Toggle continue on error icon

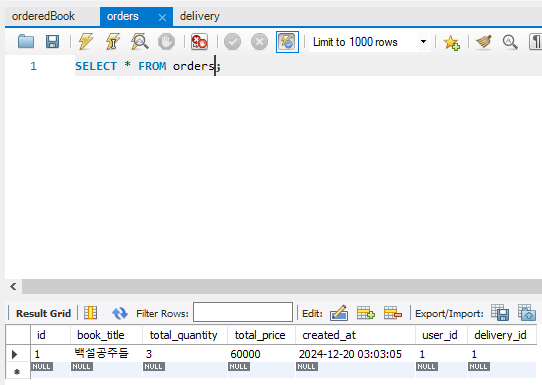pos(199,42)
